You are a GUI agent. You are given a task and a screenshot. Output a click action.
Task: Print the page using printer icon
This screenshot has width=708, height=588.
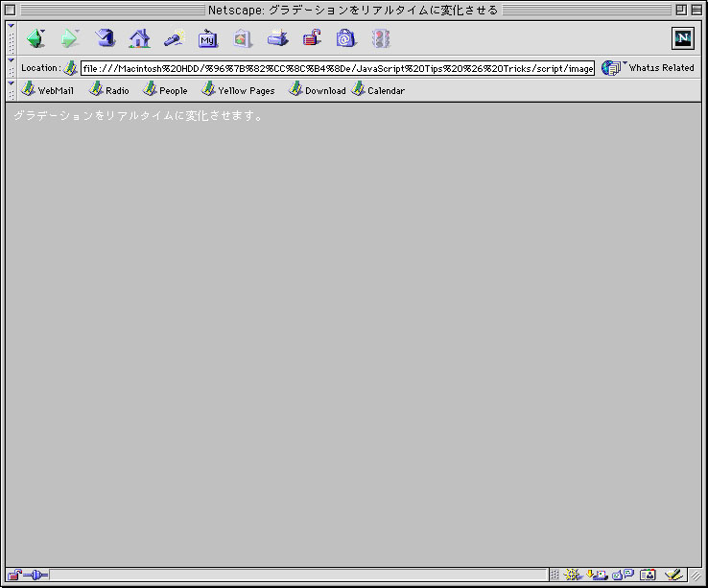pos(277,38)
